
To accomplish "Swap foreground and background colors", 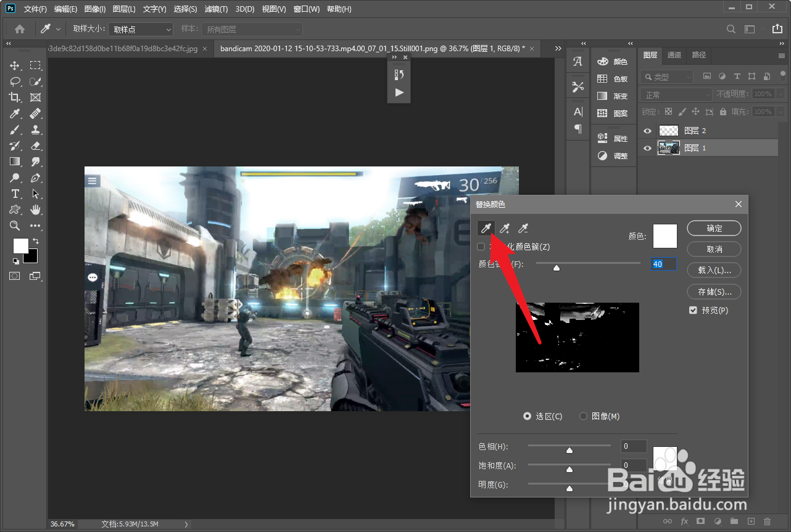I will pos(36,240).
